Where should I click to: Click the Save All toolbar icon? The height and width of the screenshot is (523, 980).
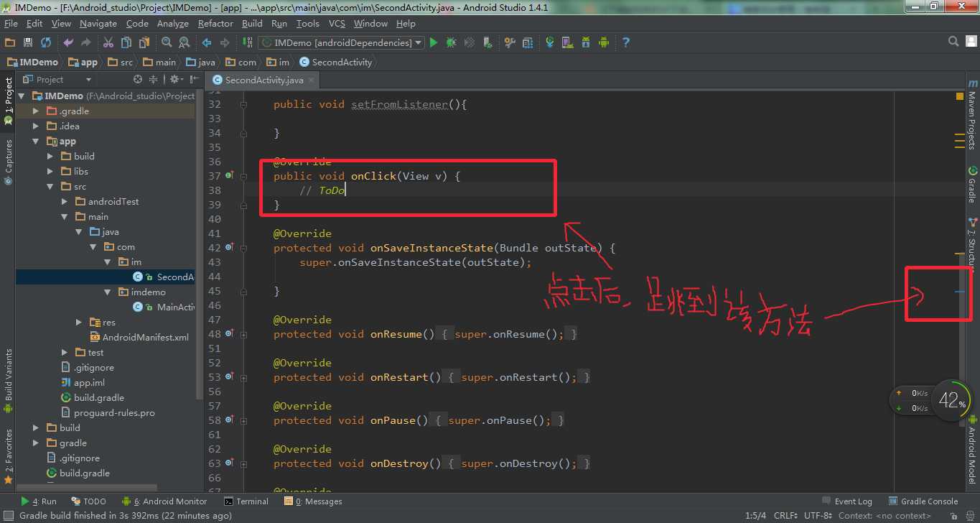pos(28,43)
